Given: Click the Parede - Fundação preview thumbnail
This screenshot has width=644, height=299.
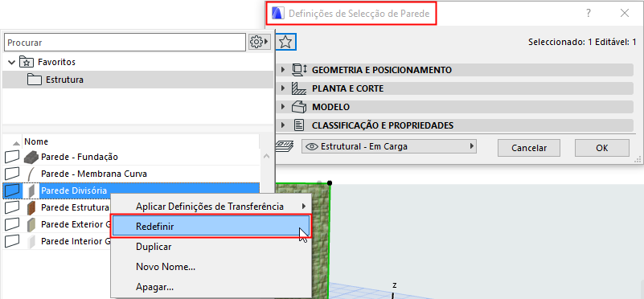Looking at the screenshot, I should [31, 157].
